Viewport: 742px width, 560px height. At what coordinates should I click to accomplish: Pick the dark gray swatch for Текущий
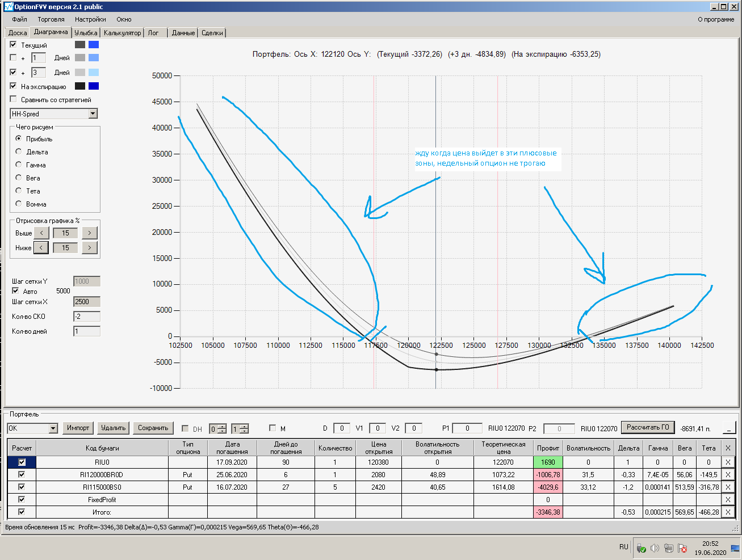[x=80, y=44]
